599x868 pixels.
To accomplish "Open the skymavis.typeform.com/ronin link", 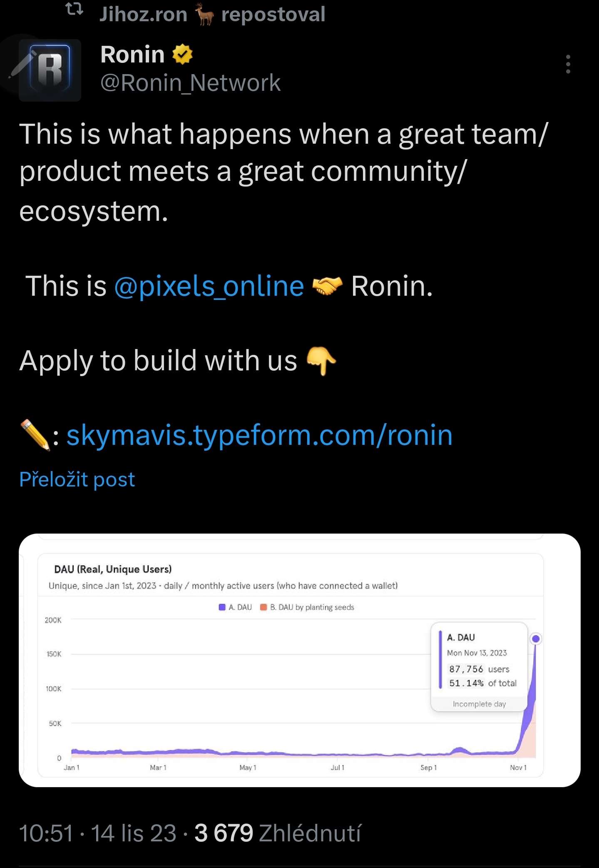I will pyautogui.click(x=259, y=435).
